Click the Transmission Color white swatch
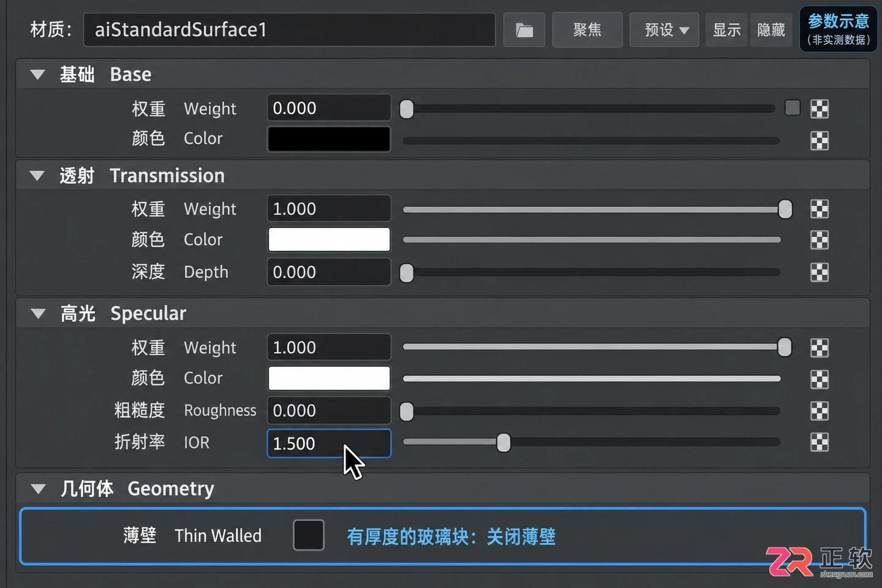 [x=329, y=239]
